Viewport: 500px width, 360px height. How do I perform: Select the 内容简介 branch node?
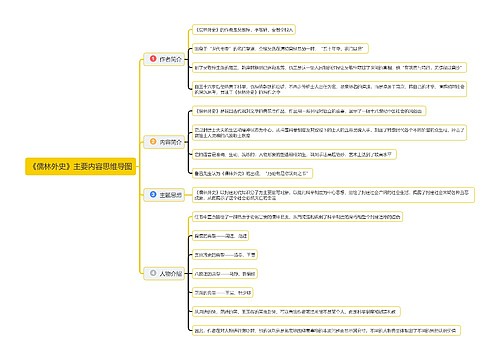click(x=164, y=142)
